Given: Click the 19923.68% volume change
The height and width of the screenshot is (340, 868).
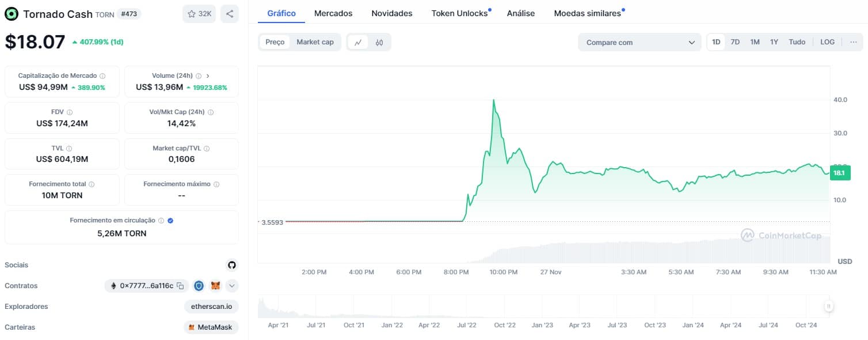Looking at the screenshot, I should tap(210, 88).
